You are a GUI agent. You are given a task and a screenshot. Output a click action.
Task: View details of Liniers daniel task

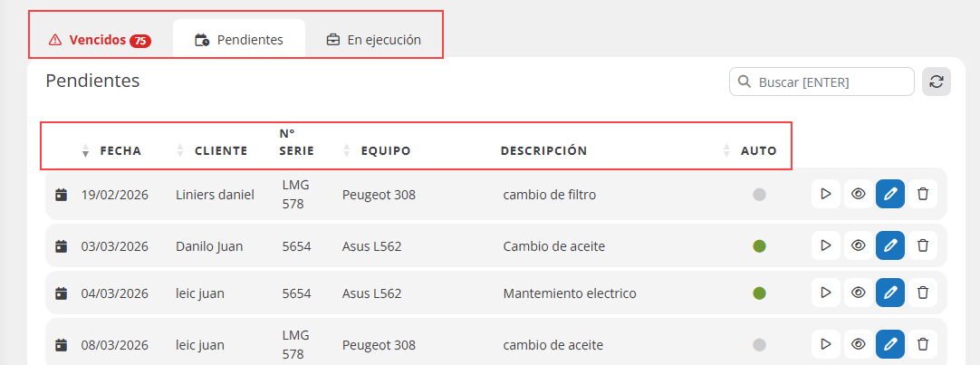(858, 194)
